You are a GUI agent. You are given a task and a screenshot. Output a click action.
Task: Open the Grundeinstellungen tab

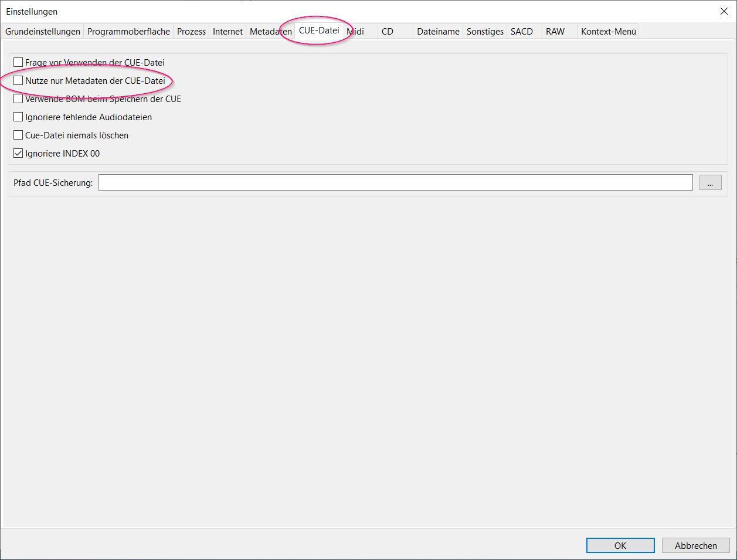[43, 32]
